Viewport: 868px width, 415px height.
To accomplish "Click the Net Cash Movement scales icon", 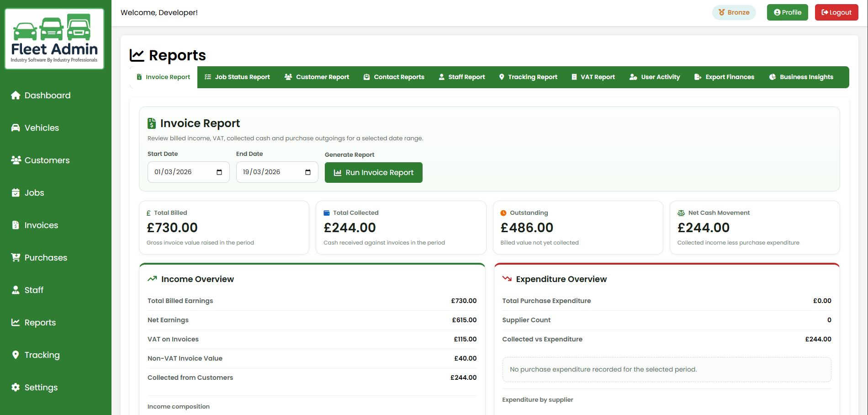I will tap(681, 213).
